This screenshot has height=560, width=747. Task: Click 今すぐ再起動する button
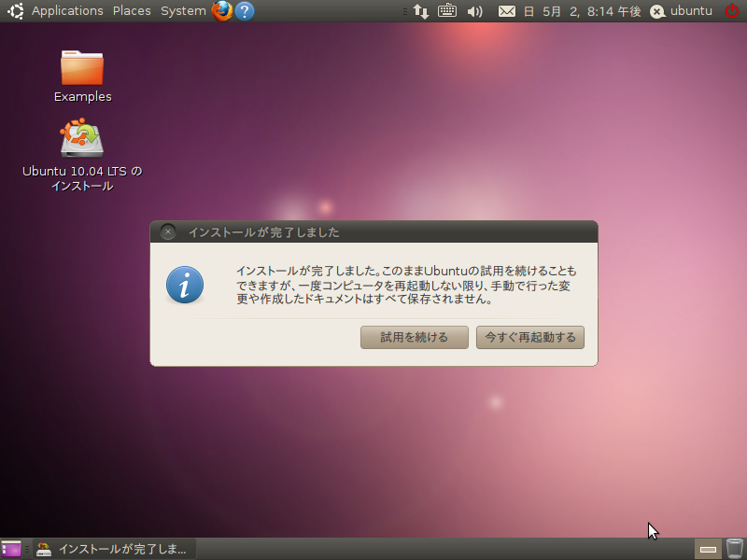coord(530,337)
